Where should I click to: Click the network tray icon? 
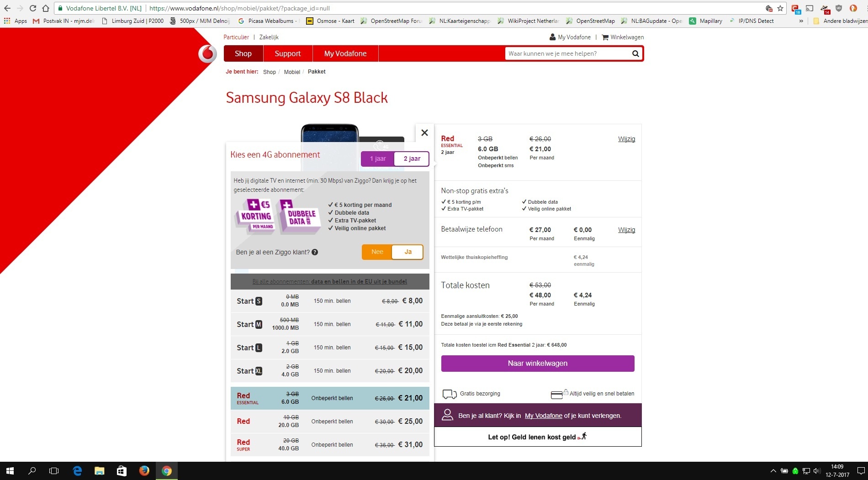806,471
